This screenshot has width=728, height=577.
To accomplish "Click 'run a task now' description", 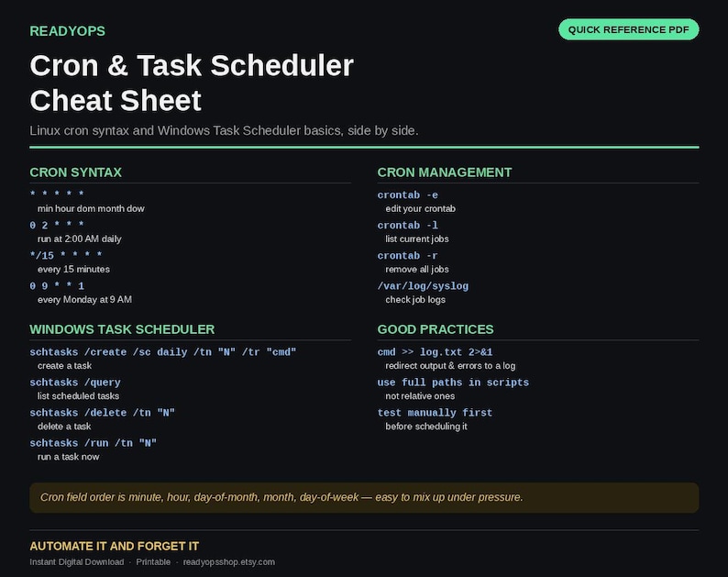I will 68,457.
